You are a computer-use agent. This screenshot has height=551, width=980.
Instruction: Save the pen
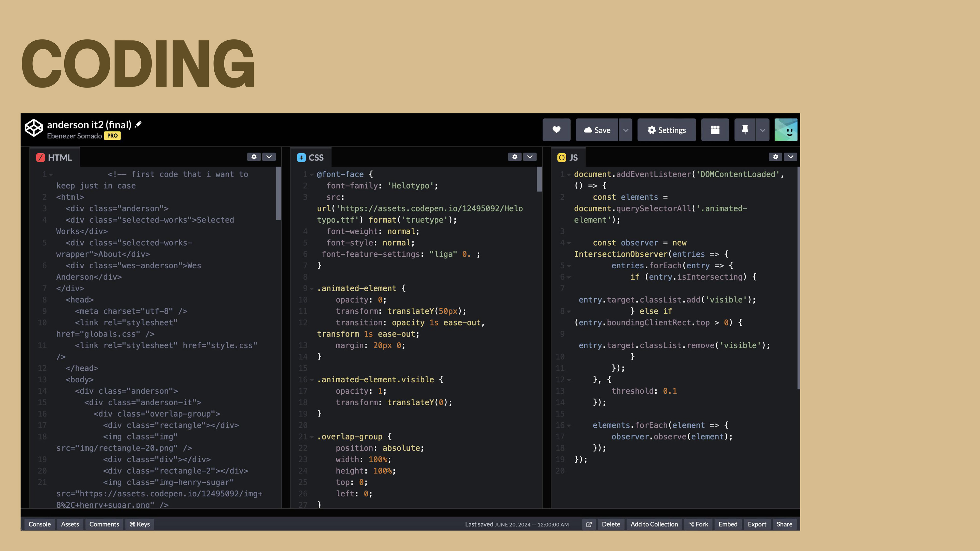(x=597, y=130)
